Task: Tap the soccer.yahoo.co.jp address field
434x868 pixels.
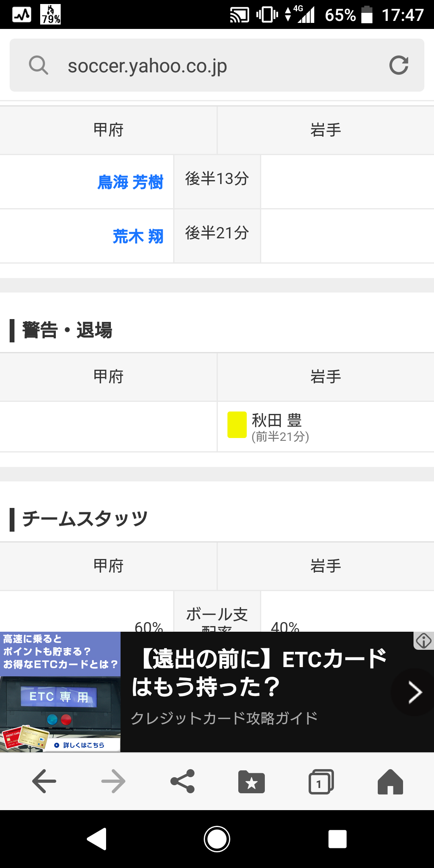Action: click(x=217, y=66)
